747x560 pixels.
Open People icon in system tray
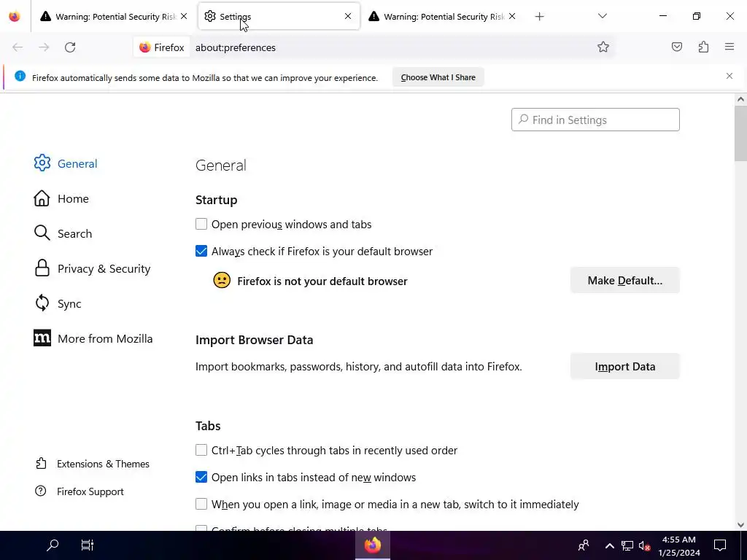click(x=583, y=545)
